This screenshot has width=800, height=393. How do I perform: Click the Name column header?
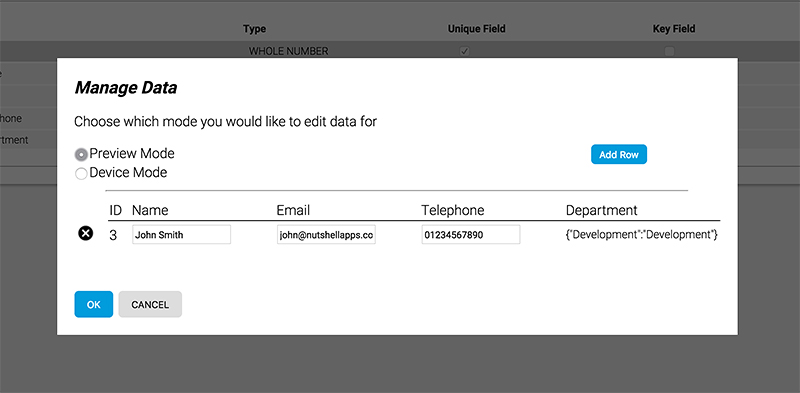[150, 210]
